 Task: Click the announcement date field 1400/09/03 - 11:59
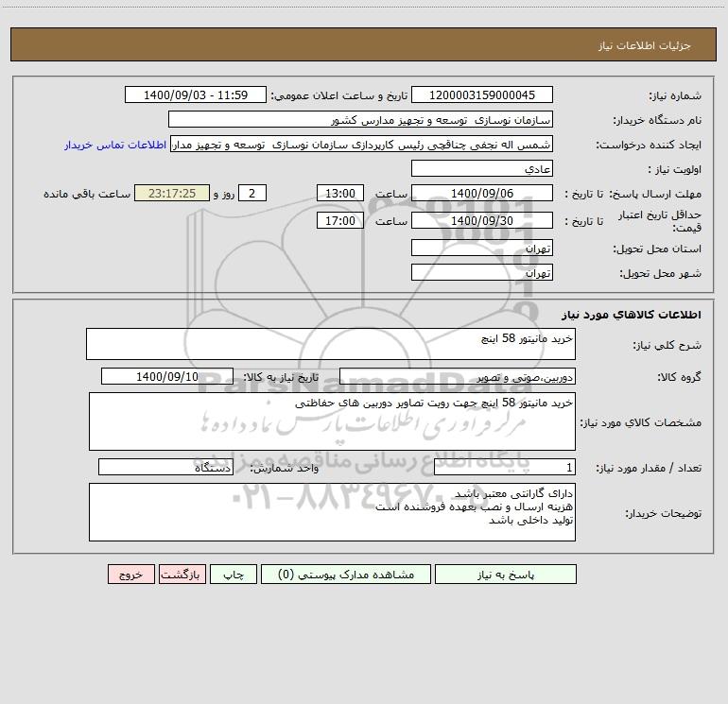tap(196, 94)
